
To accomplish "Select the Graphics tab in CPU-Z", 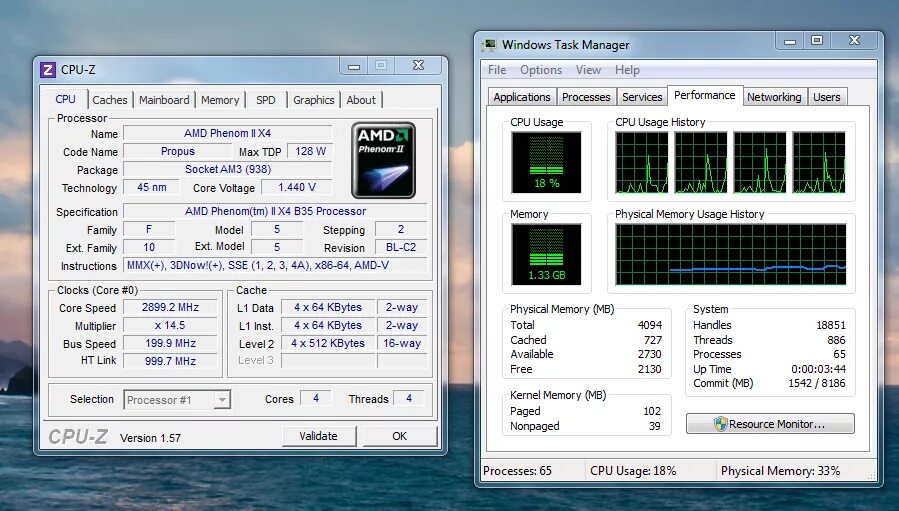I will pyautogui.click(x=314, y=100).
